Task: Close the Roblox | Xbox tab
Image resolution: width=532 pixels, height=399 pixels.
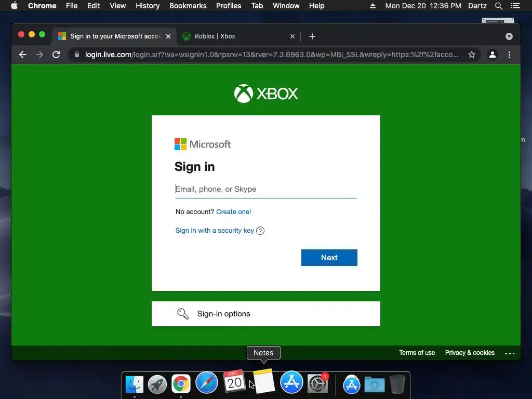Action: click(x=292, y=36)
